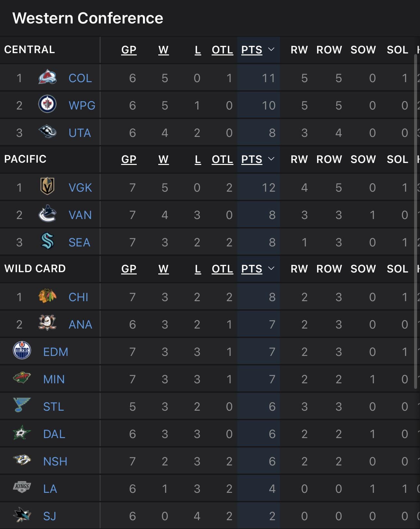Image resolution: width=420 pixels, height=529 pixels.
Task: Open the VAN team link
Action: pyautogui.click(x=80, y=215)
